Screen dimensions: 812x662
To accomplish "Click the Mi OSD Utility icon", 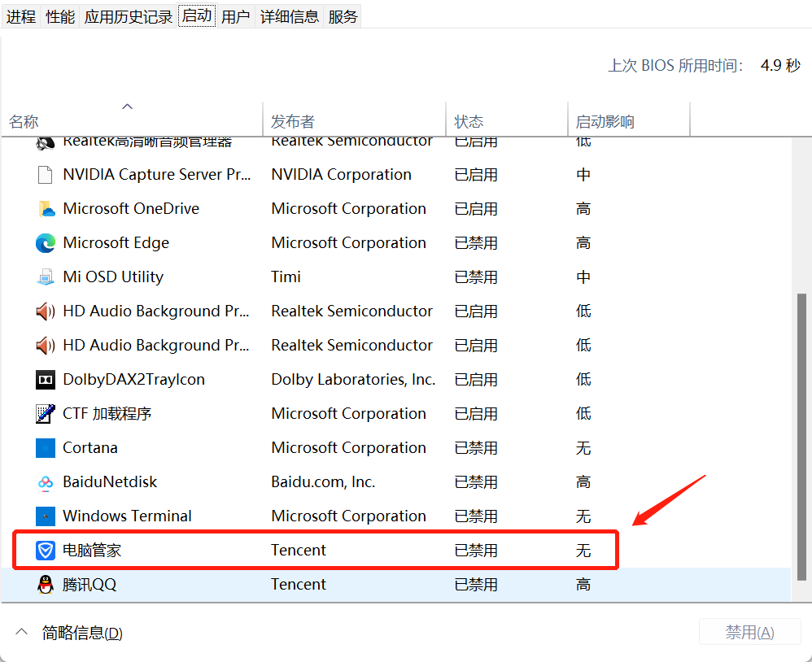I will [46, 277].
